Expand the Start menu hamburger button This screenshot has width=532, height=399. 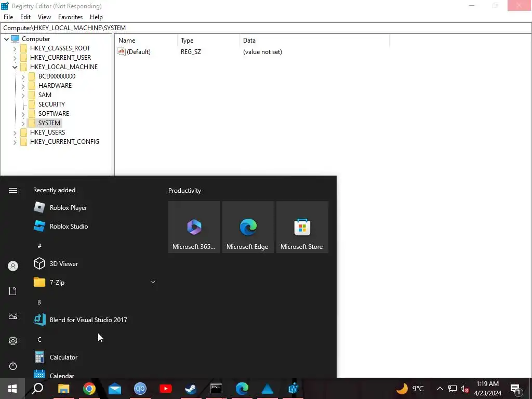point(13,190)
